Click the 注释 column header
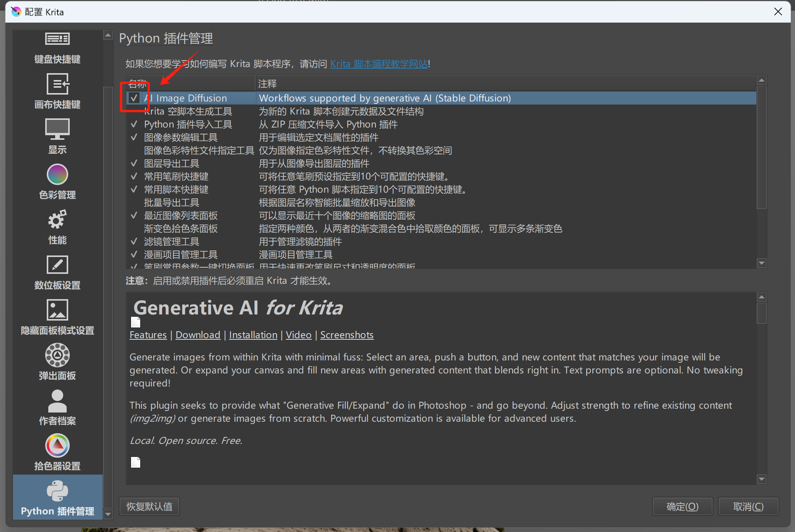Image resolution: width=795 pixels, height=532 pixels. pyautogui.click(x=506, y=83)
